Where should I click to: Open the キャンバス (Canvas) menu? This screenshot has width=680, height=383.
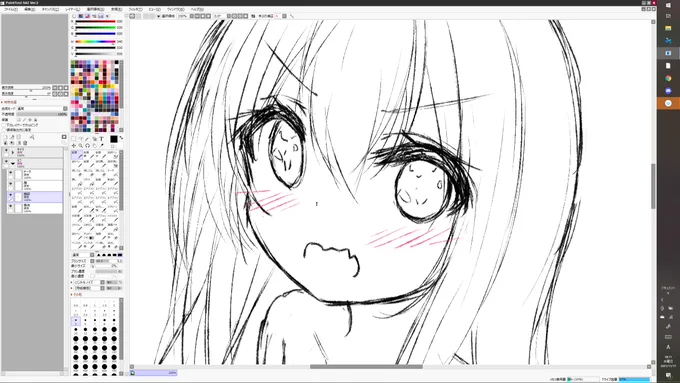(x=50, y=9)
